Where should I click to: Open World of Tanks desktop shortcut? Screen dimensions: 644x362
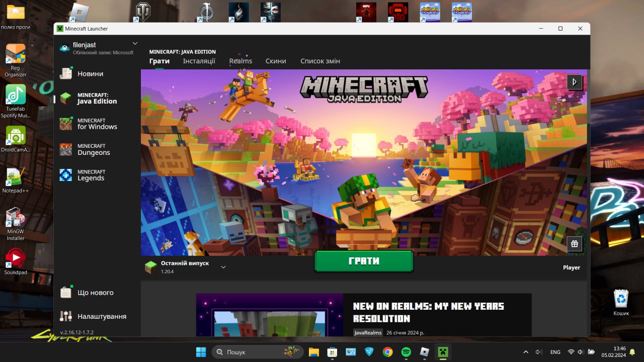tap(142, 12)
